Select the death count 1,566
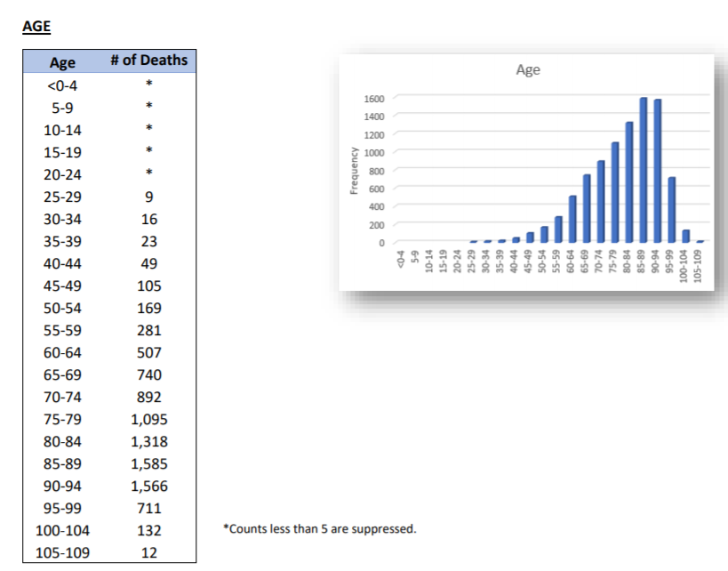The image size is (728, 571). tap(149, 487)
